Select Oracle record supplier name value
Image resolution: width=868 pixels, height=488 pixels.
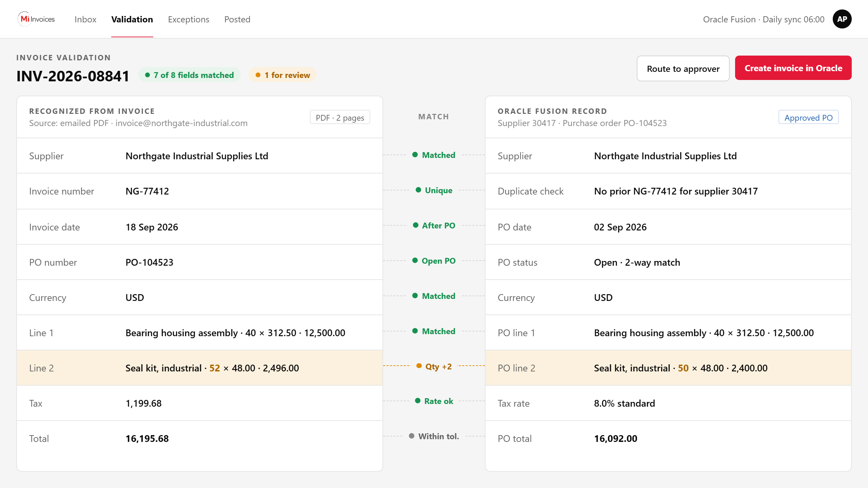pos(665,156)
